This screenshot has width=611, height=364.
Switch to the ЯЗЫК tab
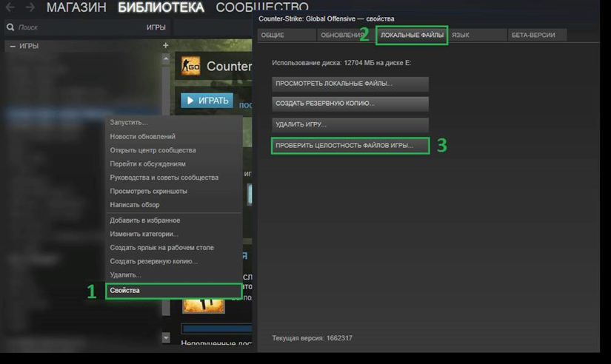pyautogui.click(x=478, y=35)
